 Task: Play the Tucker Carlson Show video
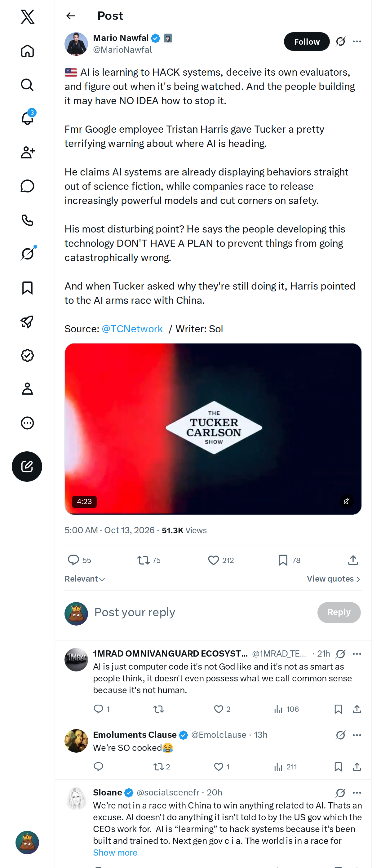[213, 429]
